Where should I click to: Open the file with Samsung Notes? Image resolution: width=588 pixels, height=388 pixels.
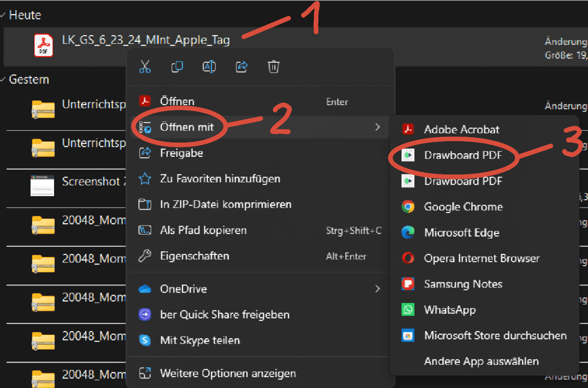485,284
